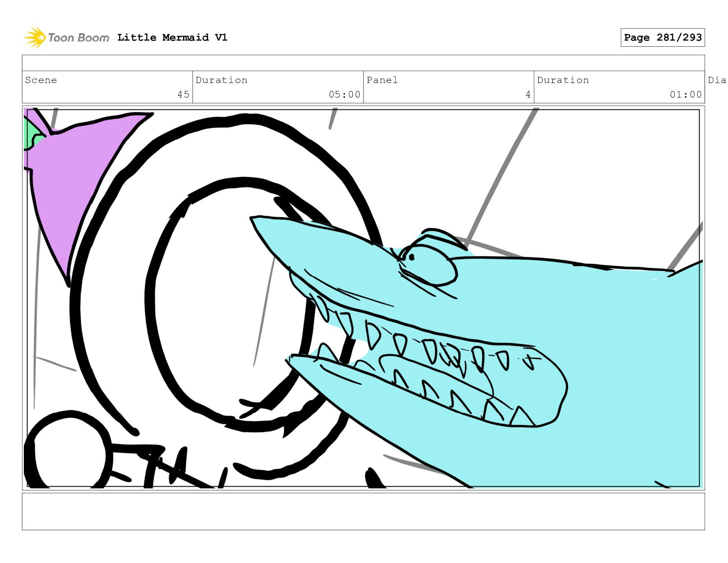The image size is (728, 563).
Task: Click the 'Little Mermaid V1' title text
Action: (x=172, y=38)
